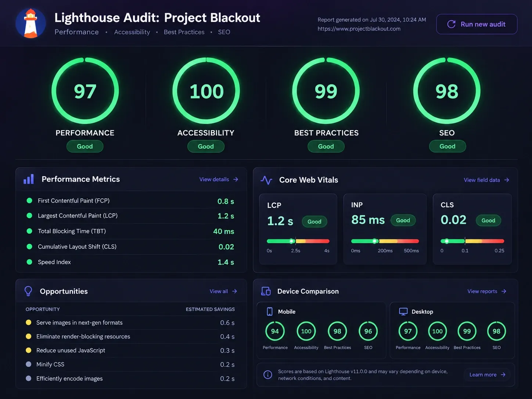Click the Good badge under Performance
Viewport: 532px width, 399px height.
85,146
